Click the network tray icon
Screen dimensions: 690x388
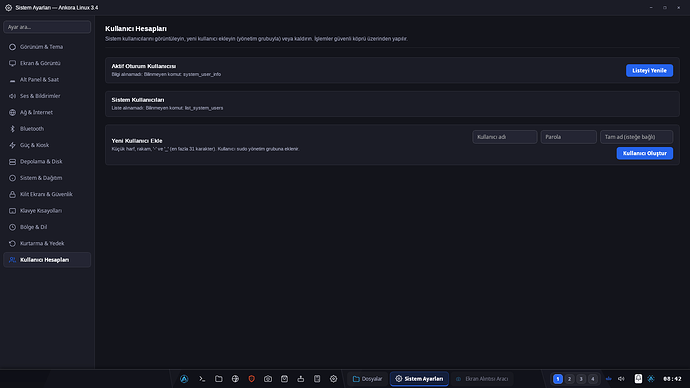[x=609, y=379]
